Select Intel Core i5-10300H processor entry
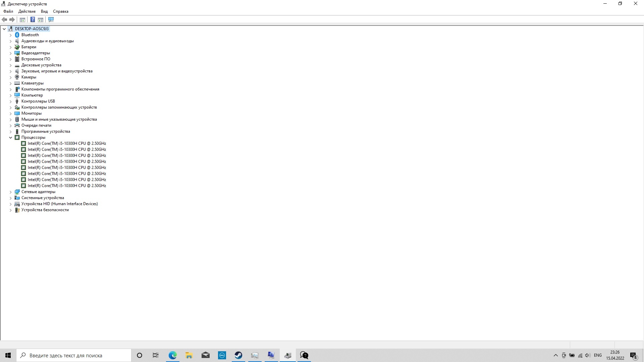 pyautogui.click(x=67, y=143)
